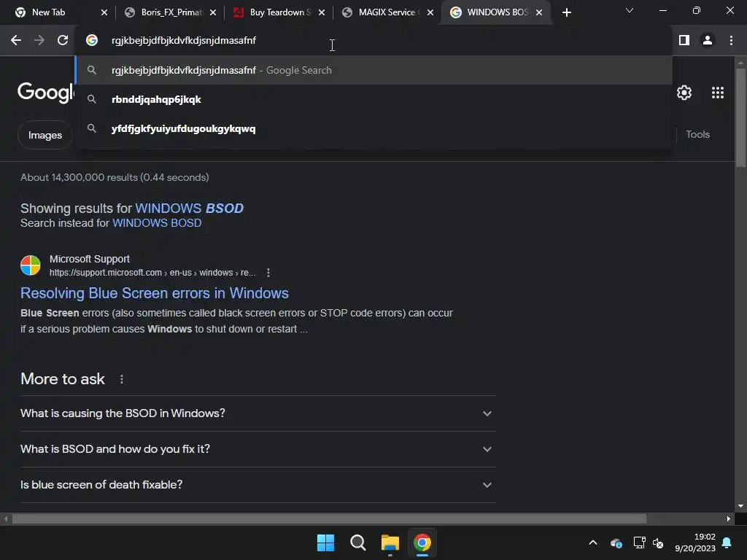The height and width of the screenshot is (560, 747).
Task: Open the clock showing 19:02 9/20/2023
Action: pos(695,542)
